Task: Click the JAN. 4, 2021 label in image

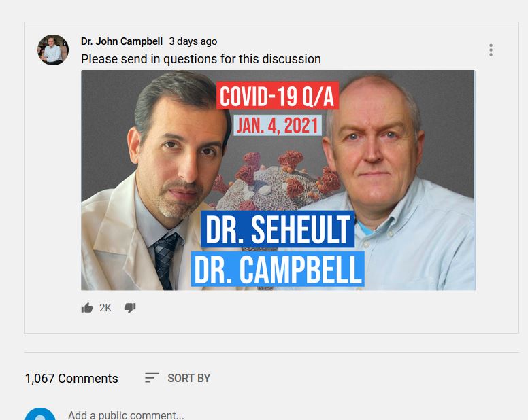Action: point(278,125)
